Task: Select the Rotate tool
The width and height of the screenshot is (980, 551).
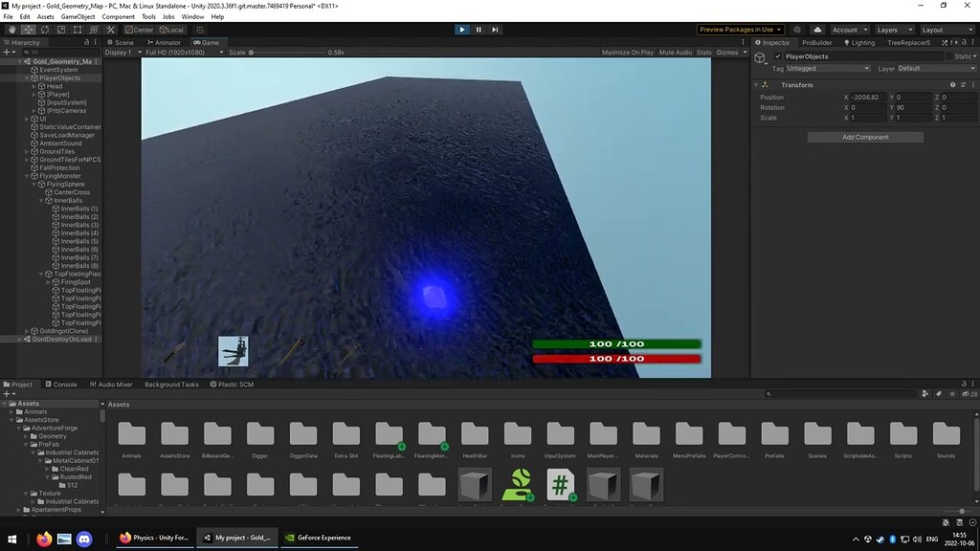Action: pos(44,30)
